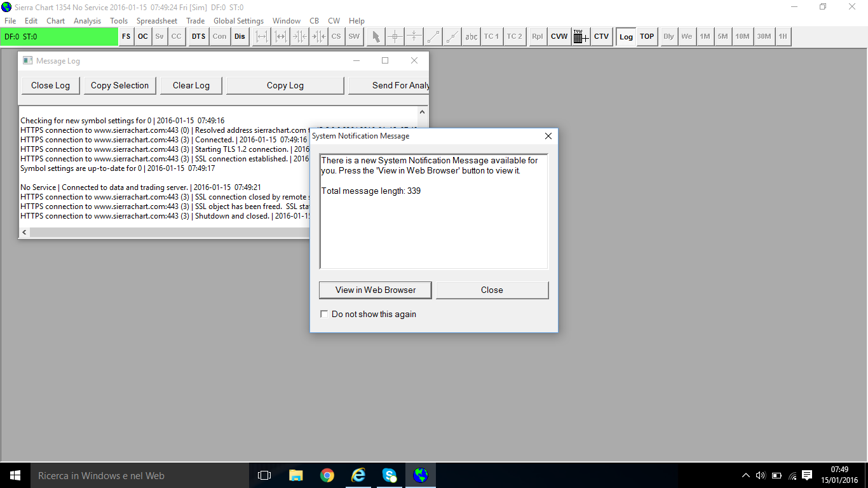Click the Message Log scroll-left arrow
The width and height of the screenshot is (868, 488).
coord(25,233)
